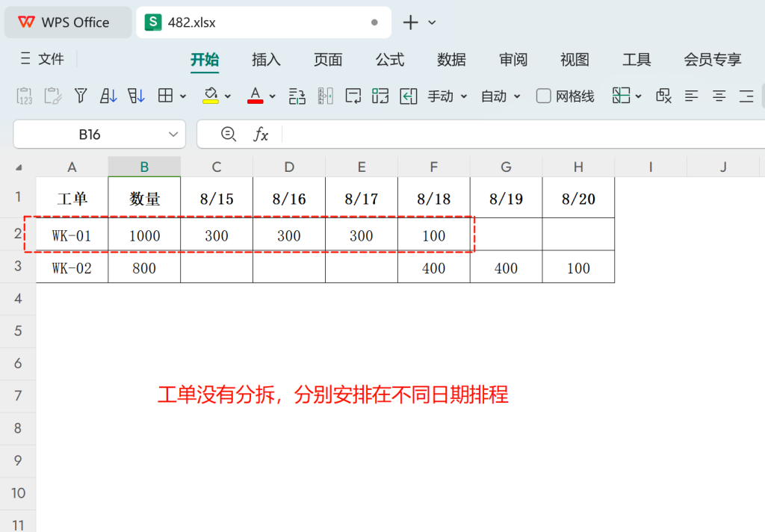
Task: Expand the borders dropdown arrow
Action: pos(183,96)
